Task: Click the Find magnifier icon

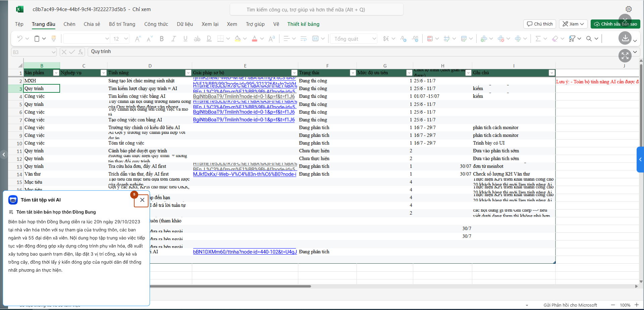Action: pyautogui.click(x=589, y=39)
